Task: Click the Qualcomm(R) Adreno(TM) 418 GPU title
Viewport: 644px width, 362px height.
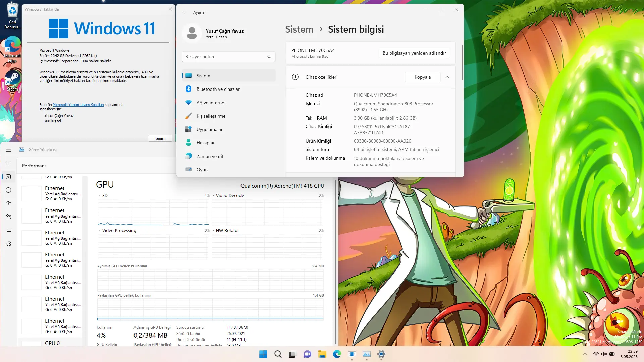Action: pos(282,186)
